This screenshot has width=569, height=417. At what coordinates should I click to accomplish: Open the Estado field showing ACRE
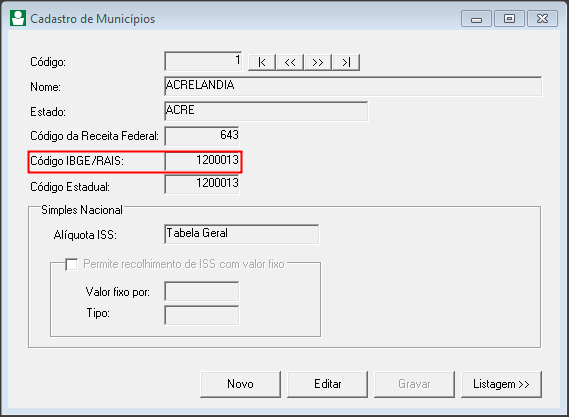click(266, 111)
